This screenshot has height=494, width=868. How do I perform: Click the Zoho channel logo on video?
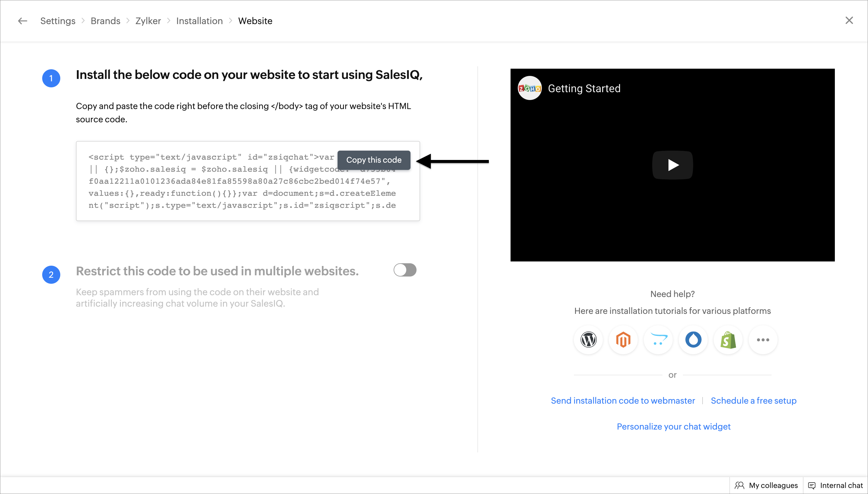pyautogui.click(x=529, y=88)
